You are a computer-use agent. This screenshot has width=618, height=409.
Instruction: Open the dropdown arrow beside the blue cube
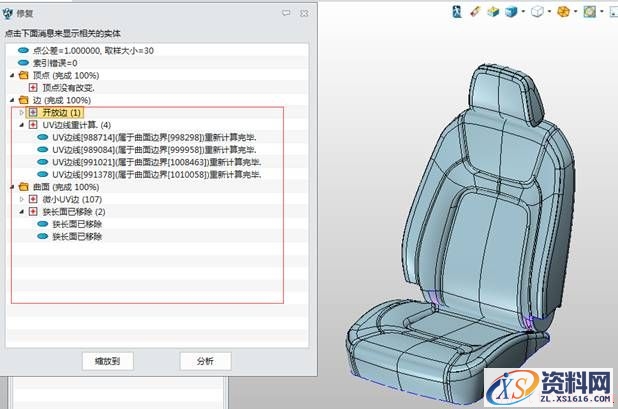click(523, 11)
